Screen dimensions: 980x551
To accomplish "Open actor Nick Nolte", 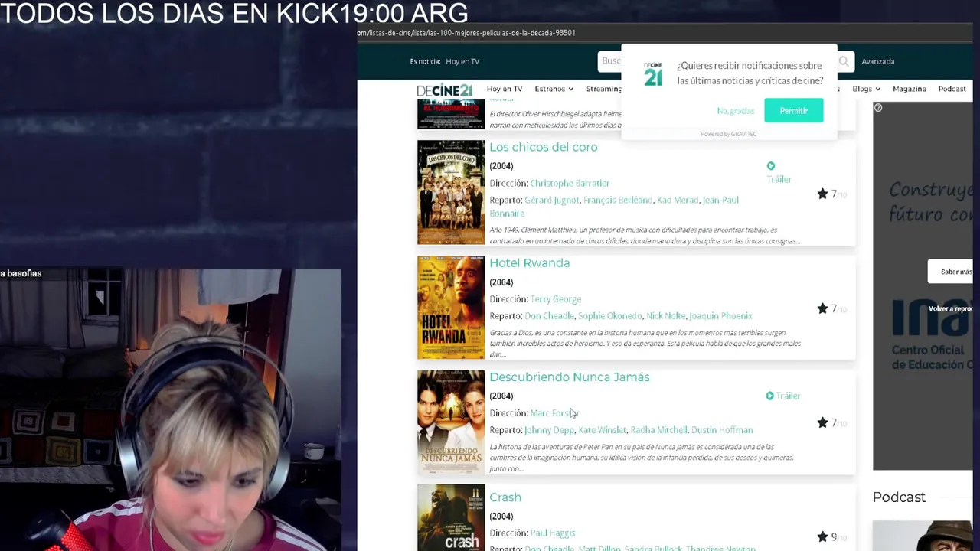I will [665, 315].
